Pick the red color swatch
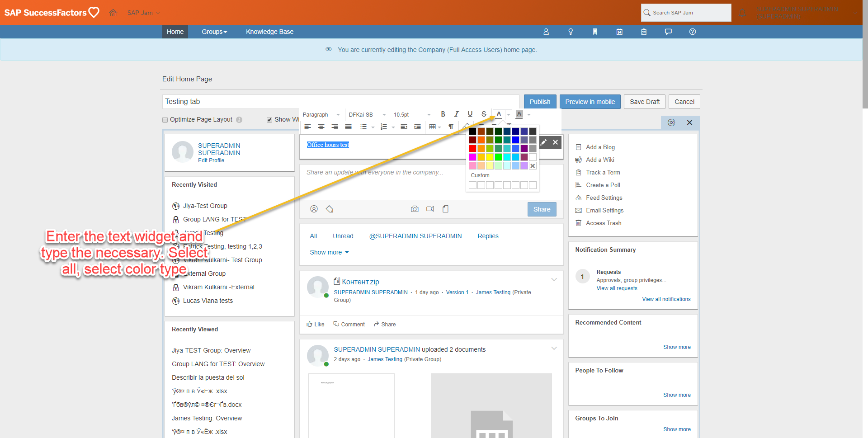 pyautogui.click(x=472, y=148)
